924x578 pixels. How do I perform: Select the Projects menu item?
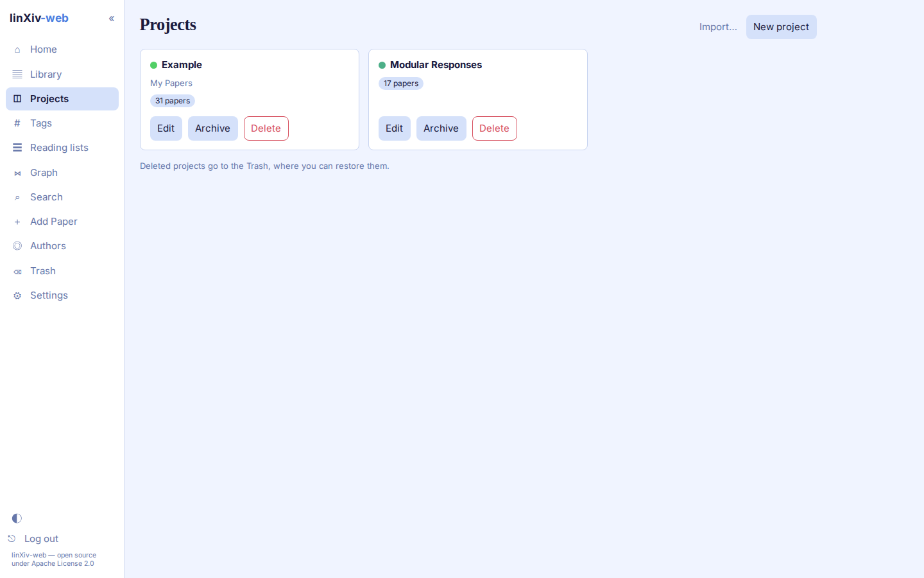[62, 99]
